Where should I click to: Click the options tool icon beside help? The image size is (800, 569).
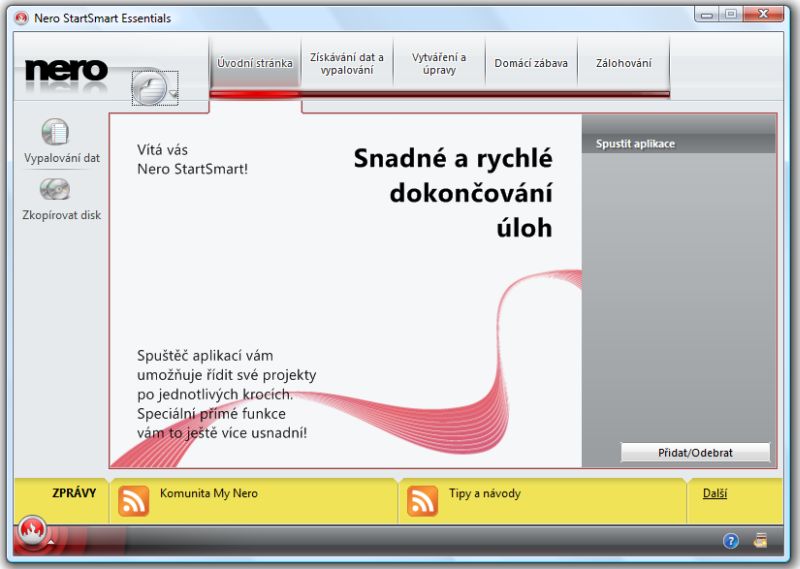pyautogui.click(x=760, y=540)
